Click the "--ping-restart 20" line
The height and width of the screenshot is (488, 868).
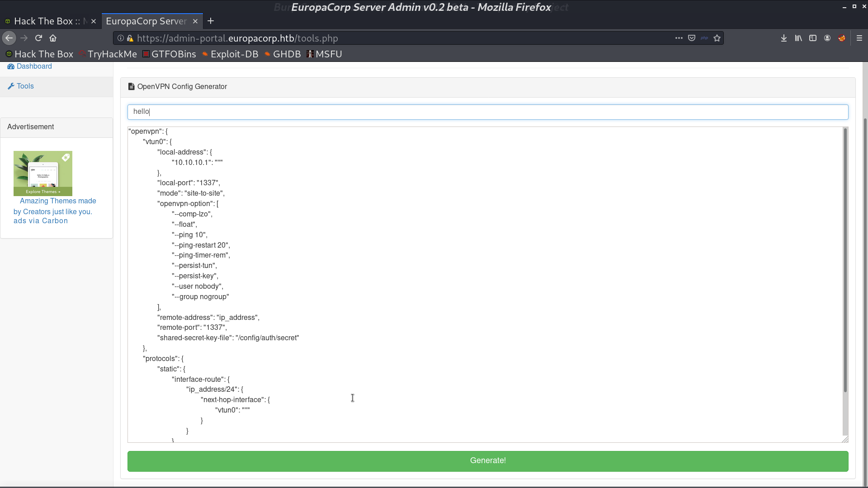[x=201, y=245]
